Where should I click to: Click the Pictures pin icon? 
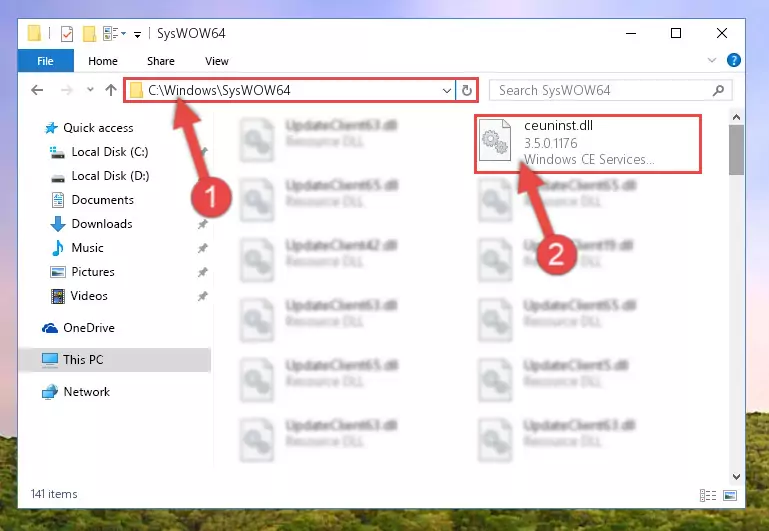[202, 272]
